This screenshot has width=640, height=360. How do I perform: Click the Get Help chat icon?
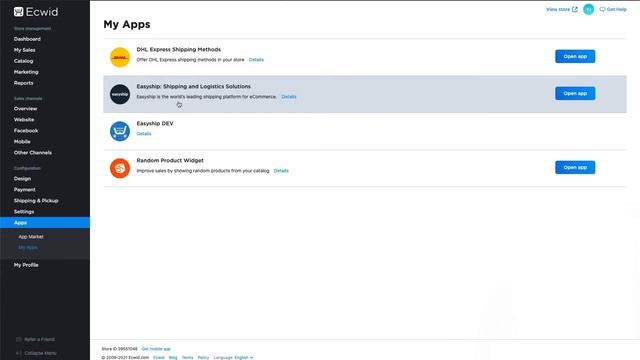click(x=602, y=9)
